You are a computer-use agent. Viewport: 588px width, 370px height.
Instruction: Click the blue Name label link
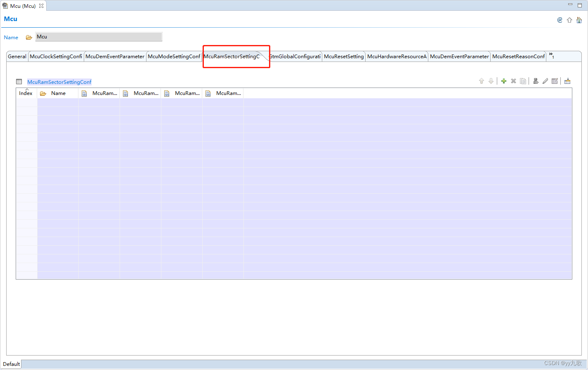pos(11,38)
